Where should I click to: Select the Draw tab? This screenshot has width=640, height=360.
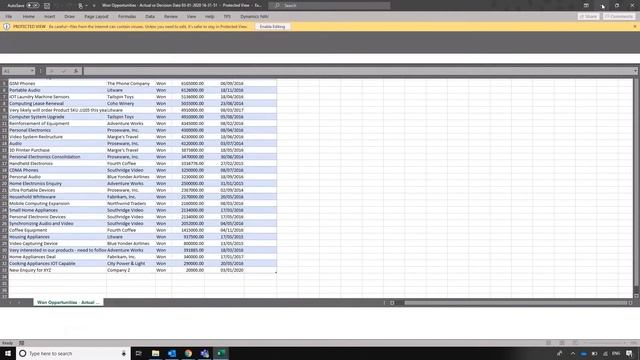tap(69, 16)
